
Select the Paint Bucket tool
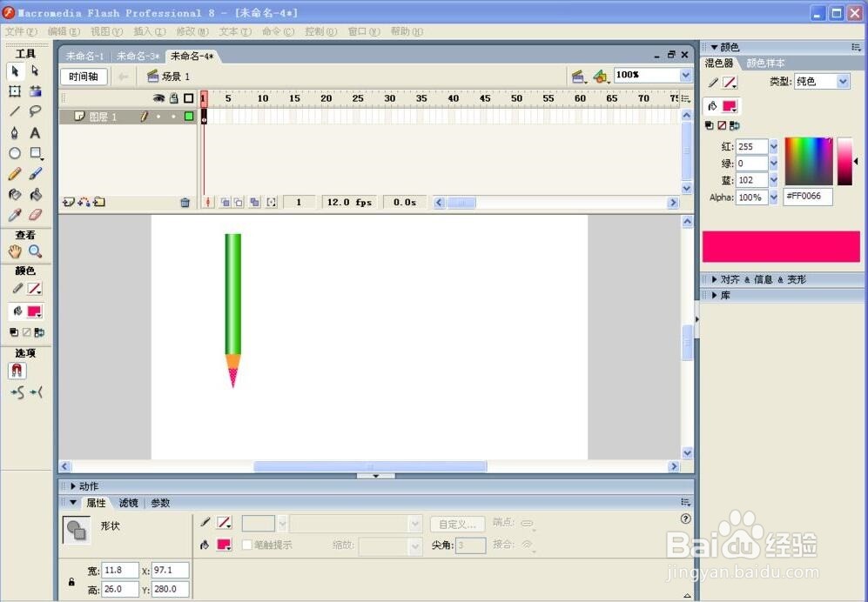click(36, 194)
